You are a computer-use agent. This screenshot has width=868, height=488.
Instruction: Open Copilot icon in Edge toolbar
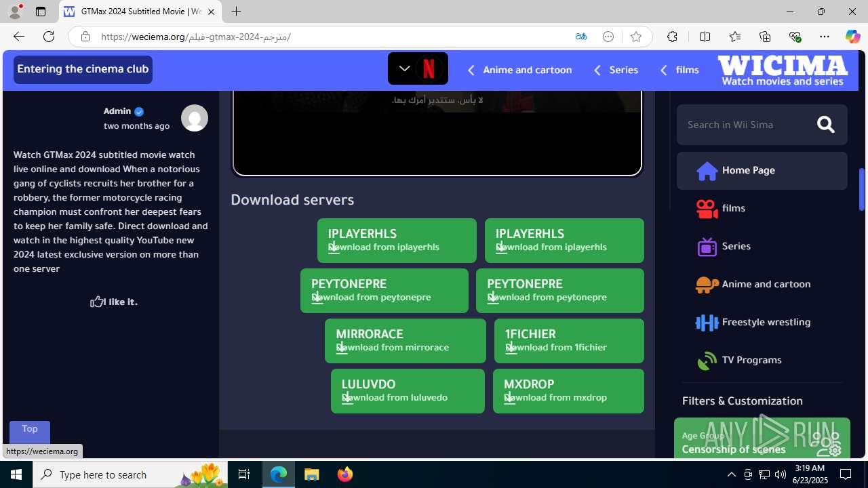tap(852, 37)
